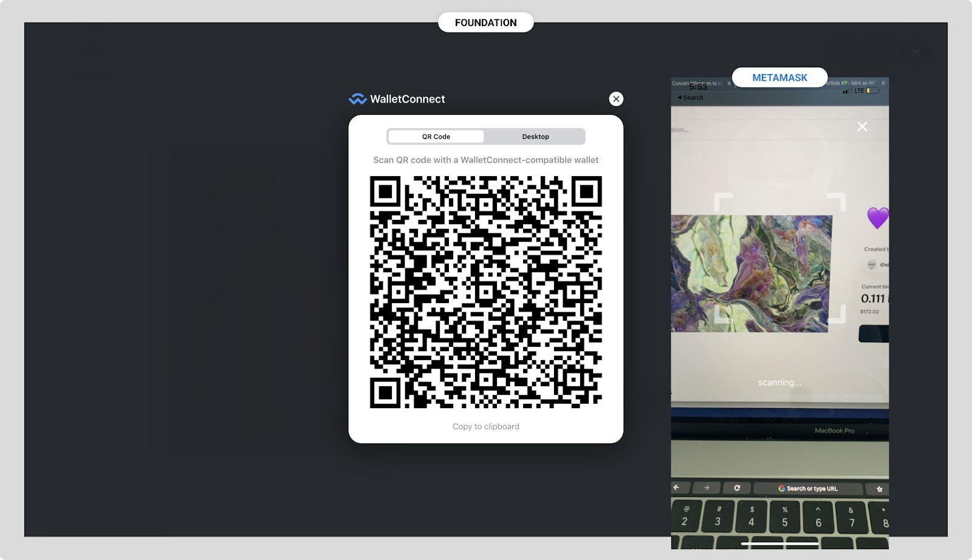Click the browser back arrow on phone

point(677,488)
